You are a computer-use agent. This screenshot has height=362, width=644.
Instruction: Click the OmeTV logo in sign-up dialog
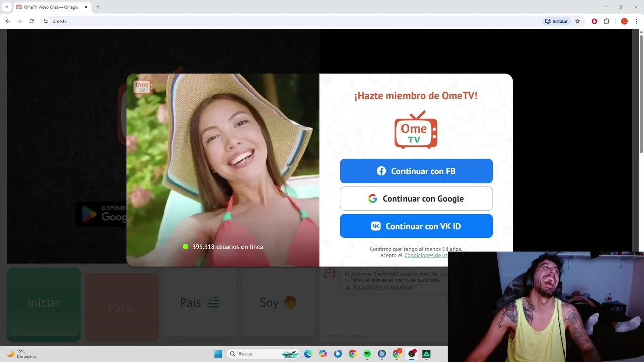(416, 130)
